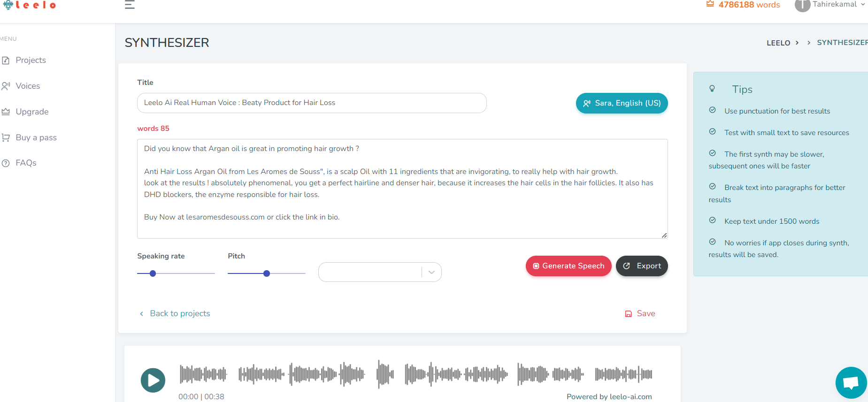Play the generated audio
868x402 pixels.
click(x=153, y=380)
